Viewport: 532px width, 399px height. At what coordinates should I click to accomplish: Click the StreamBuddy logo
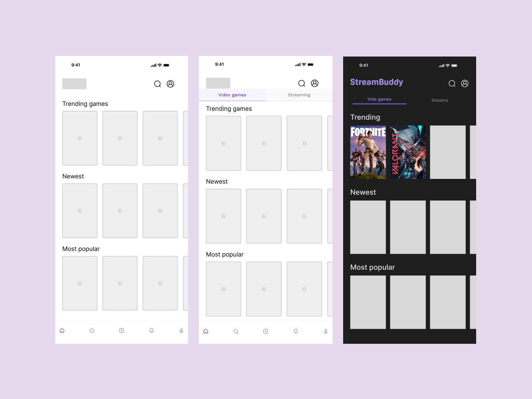pyautogui.click(x=376, y=82)
